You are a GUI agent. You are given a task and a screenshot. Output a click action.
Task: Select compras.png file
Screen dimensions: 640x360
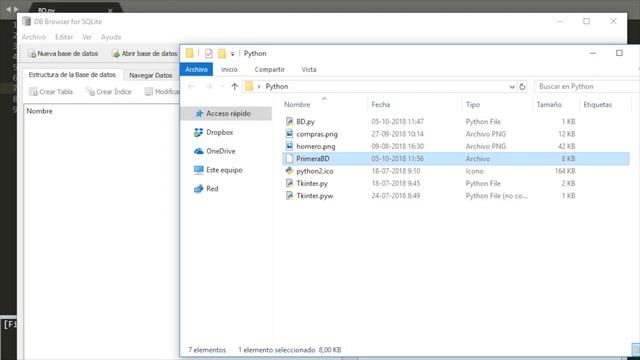317,134
